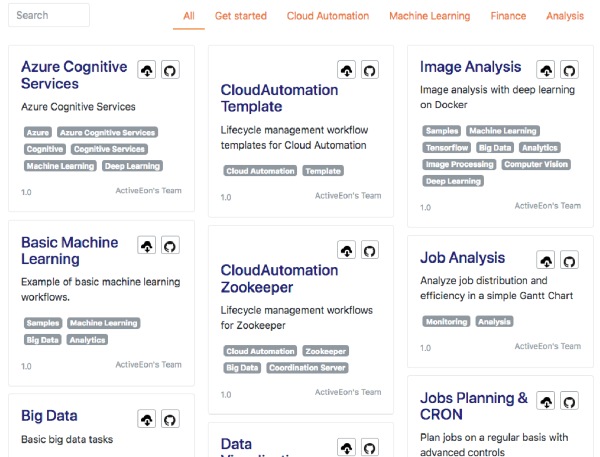Open Big Data title link
Image resolution: width=600 pixels, height=457 pixels.
(49, 416)
